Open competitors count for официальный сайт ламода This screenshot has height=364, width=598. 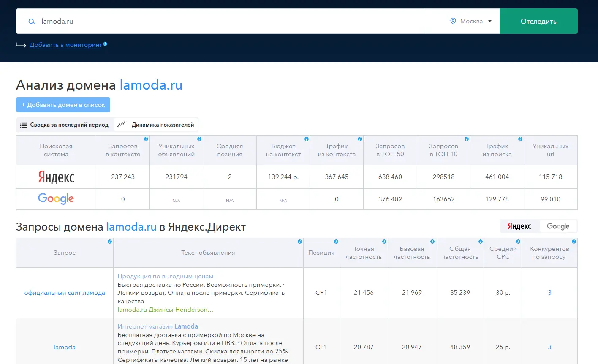549,292
